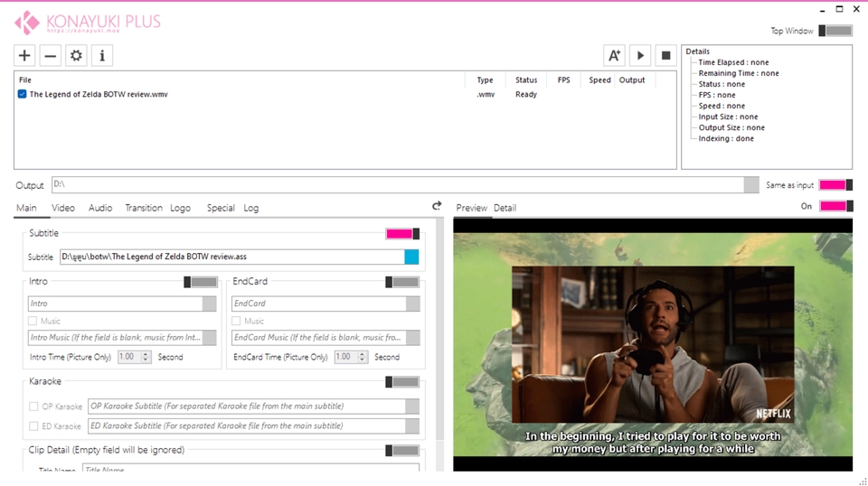868x486 pixels.
Task: Start encoding with the play button
Action: tap(640, 55)
